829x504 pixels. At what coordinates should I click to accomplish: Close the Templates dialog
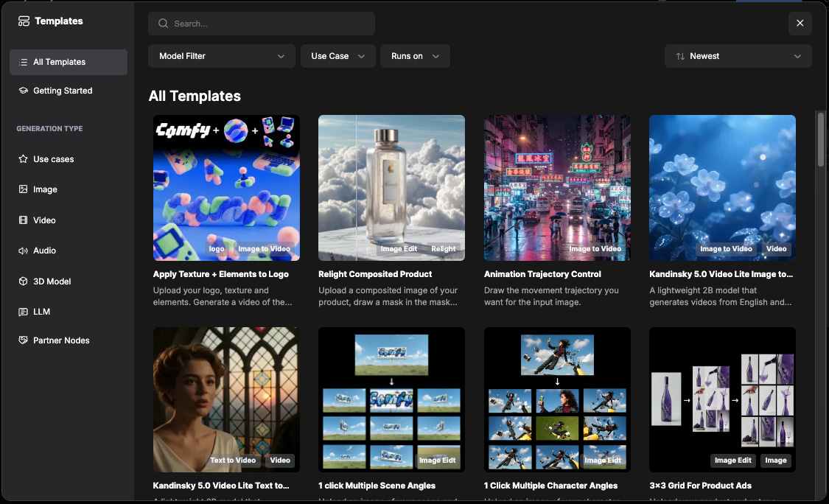pyautogui.click(x=800, y=24)
